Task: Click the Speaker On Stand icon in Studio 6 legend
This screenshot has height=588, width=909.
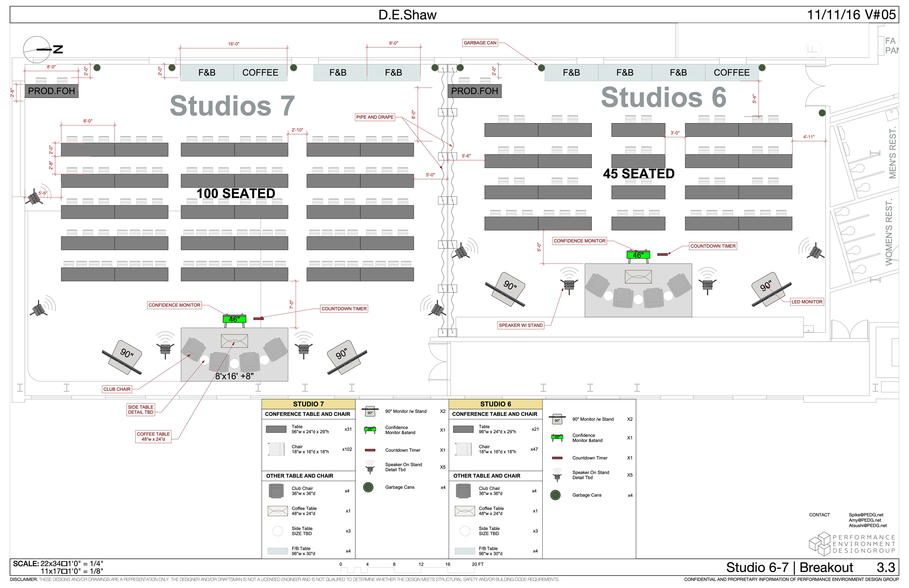Action: click(x=557, y=475)
